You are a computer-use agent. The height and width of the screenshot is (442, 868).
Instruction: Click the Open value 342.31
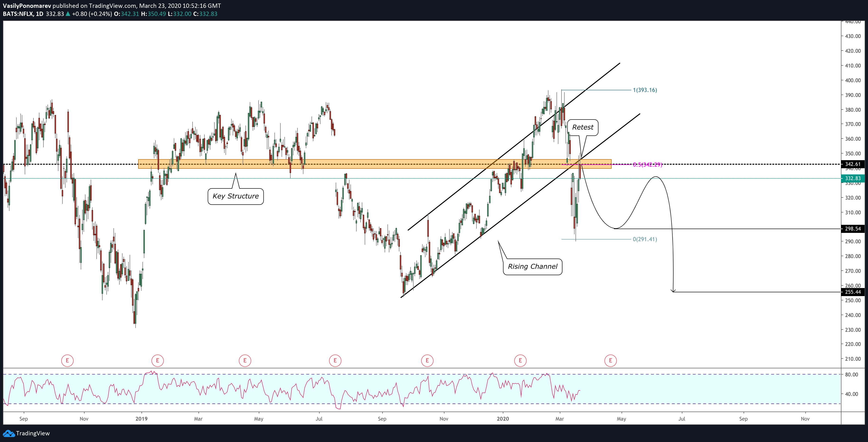click(x=130, y=14)
